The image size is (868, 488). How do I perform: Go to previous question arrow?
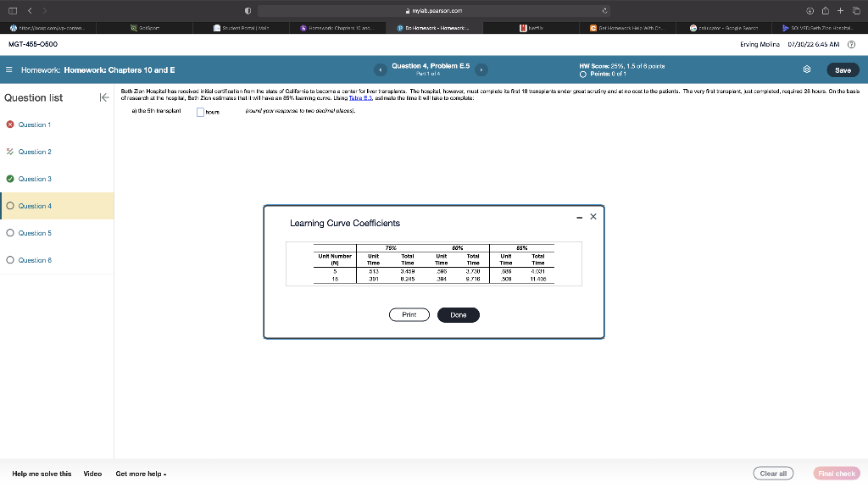(381, 69)
